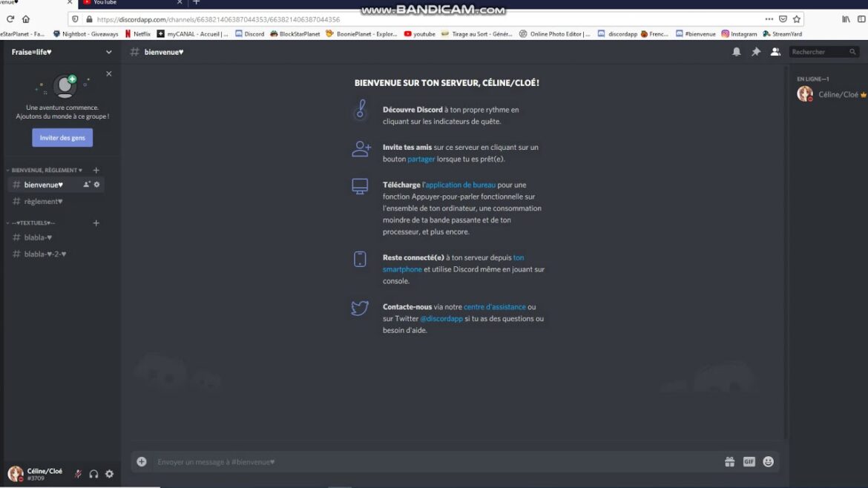Toggle the member list panel
Image resolution: width=868 pixels, height=488 pixels.
click(x=775, y=52)
